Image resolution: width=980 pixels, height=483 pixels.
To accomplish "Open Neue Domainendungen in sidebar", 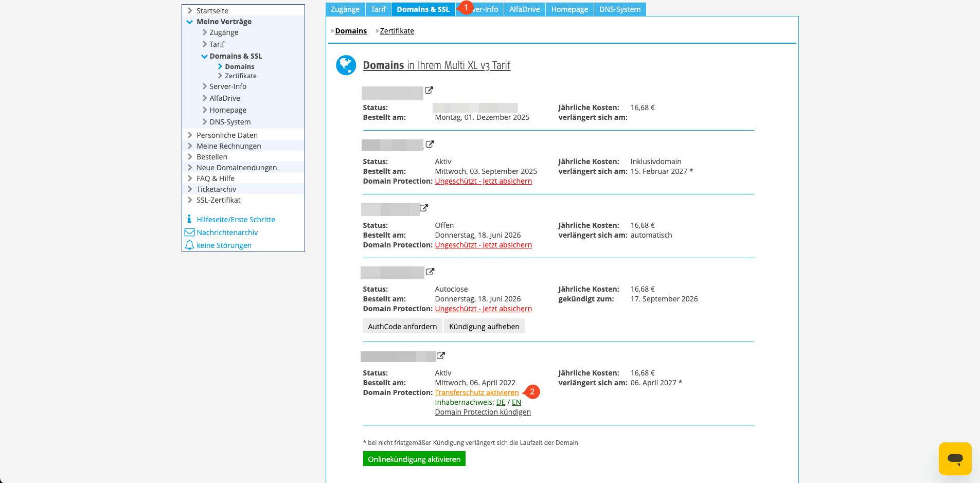I will (237, 168).
